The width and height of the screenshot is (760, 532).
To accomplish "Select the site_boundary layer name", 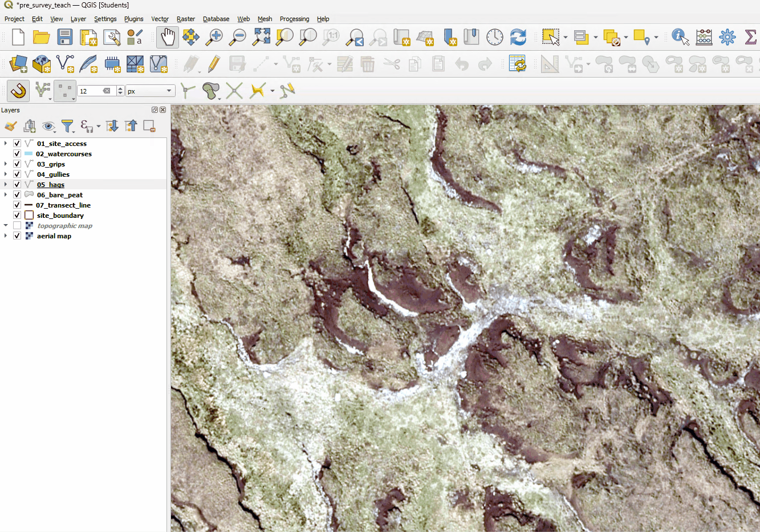I will [60, 216].
